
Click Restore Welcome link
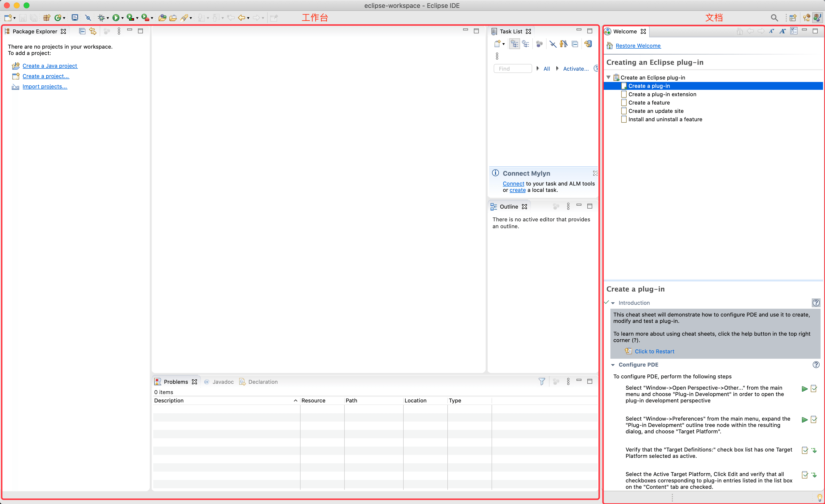tap(638, 45)
